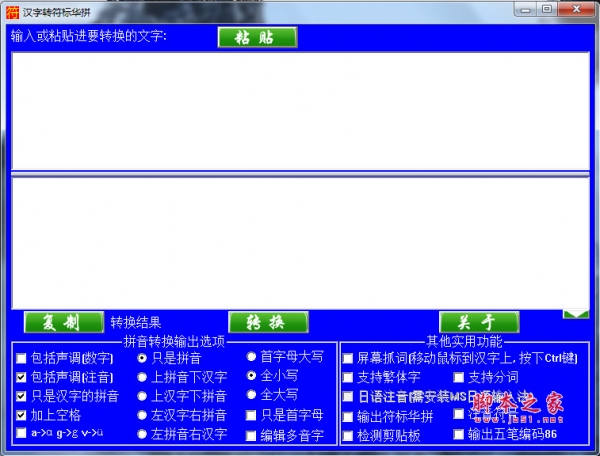Screen dimensions: 600x456
Task: Close the 汉字转符标华拼 window
Action: tap(576, 9)
